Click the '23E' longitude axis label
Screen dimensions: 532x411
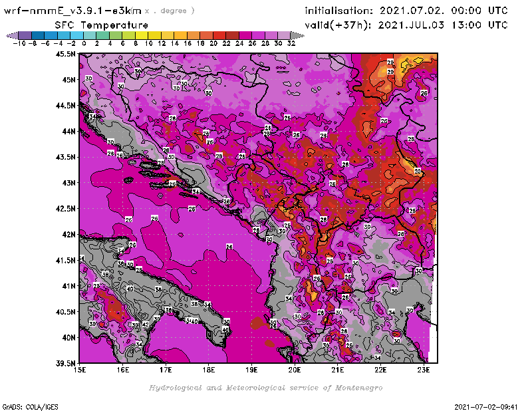[424, 370]
